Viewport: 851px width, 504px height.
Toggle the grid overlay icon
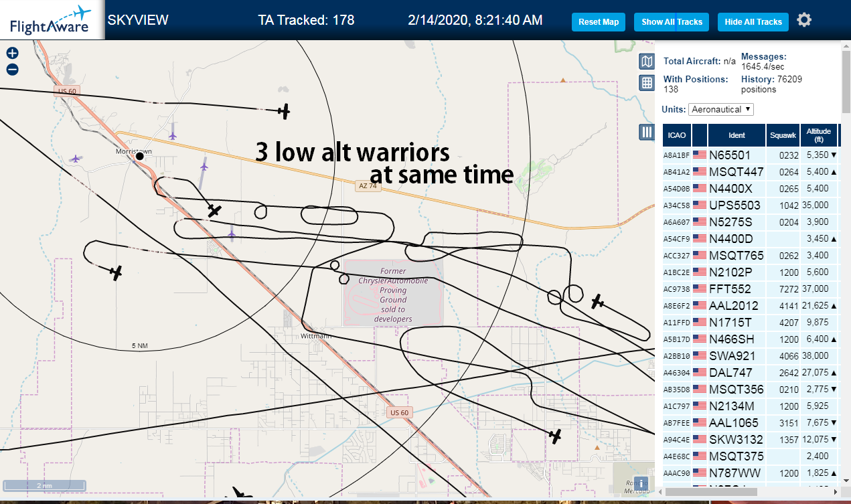647,83
